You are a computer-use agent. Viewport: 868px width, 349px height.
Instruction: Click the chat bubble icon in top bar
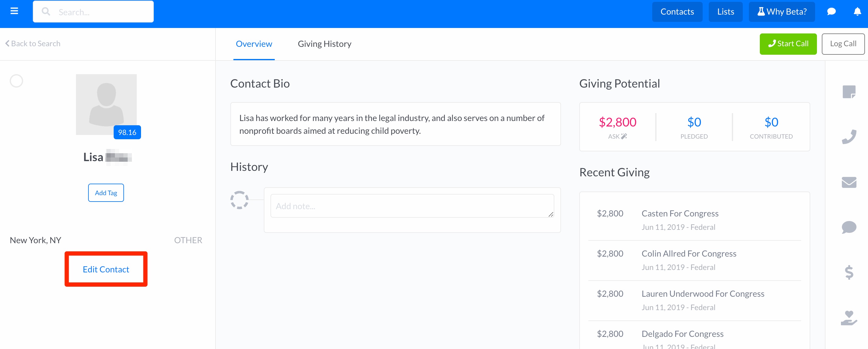click(831, 12)
